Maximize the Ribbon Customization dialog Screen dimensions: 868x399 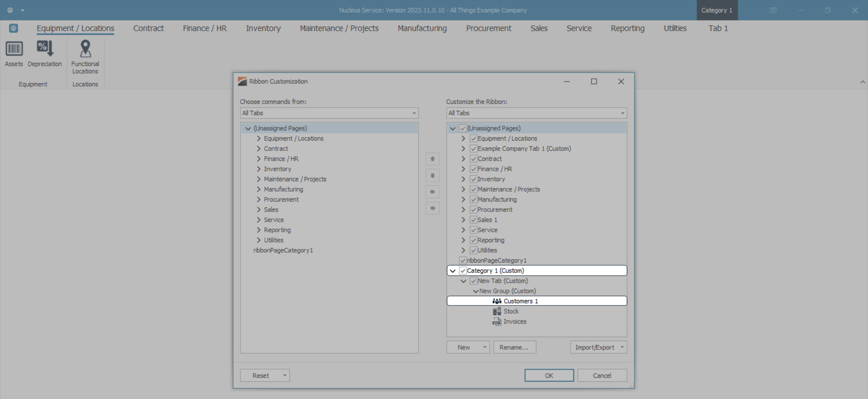594,81
